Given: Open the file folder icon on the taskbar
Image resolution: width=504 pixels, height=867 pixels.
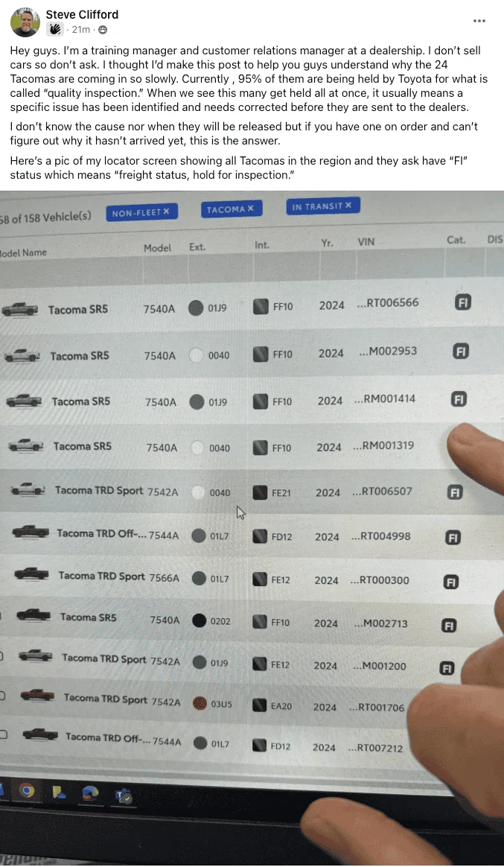Looking at the screenshot, I should [x=59, y=793].
